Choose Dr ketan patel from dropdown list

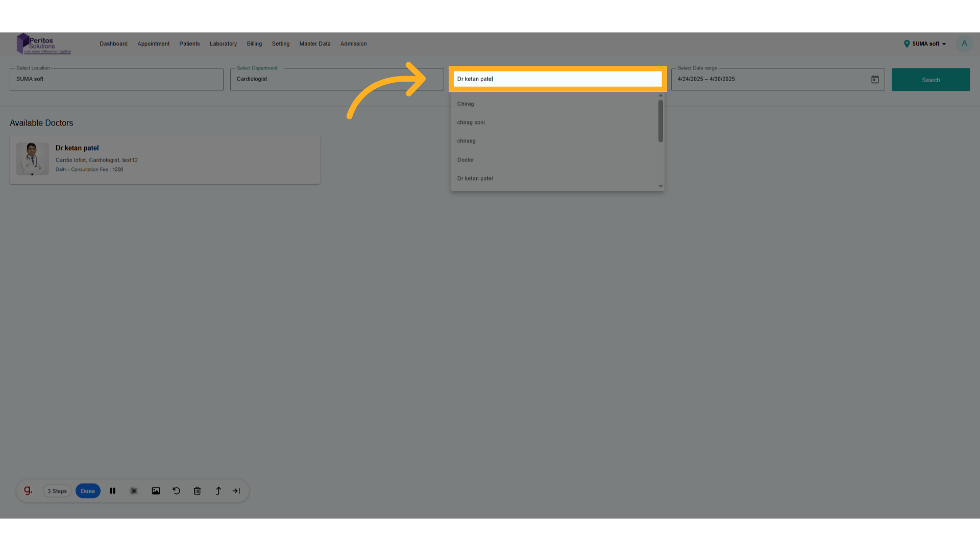475,179
